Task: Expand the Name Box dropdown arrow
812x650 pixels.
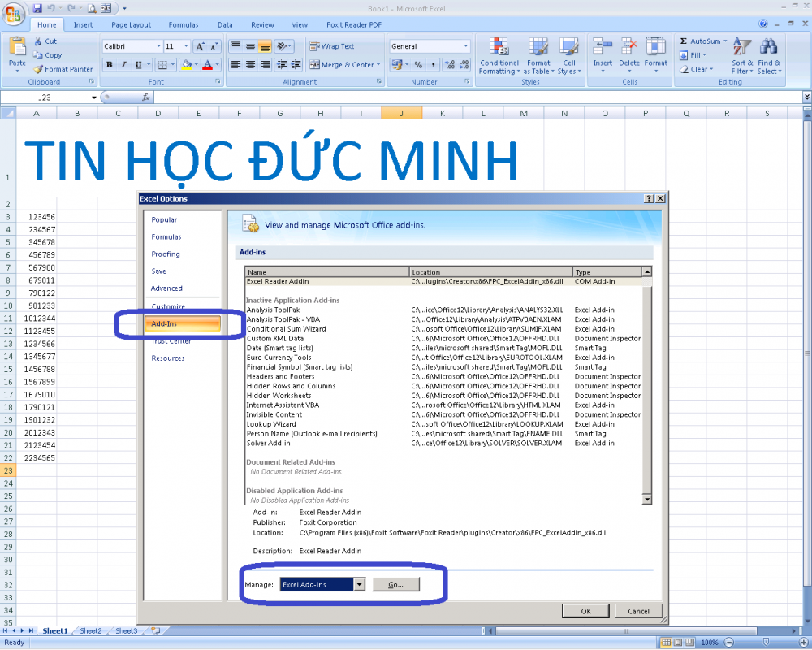Action: 93,97
